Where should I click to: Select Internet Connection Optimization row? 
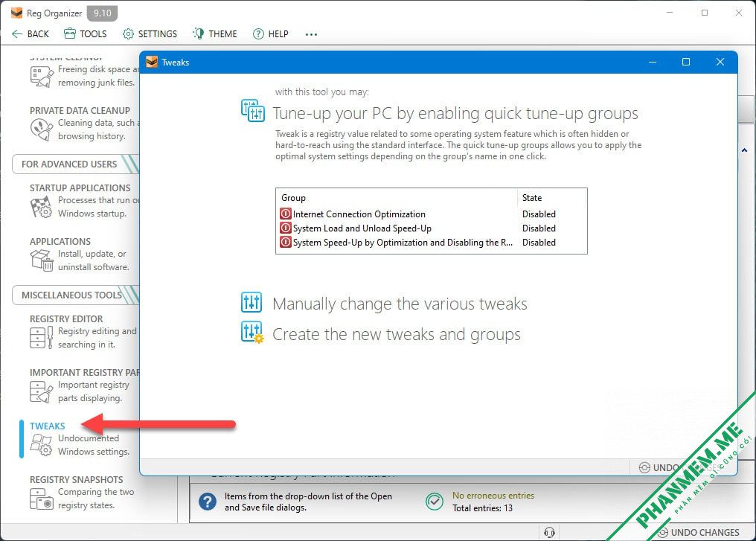pyautogui.click(x=431, y=214)
